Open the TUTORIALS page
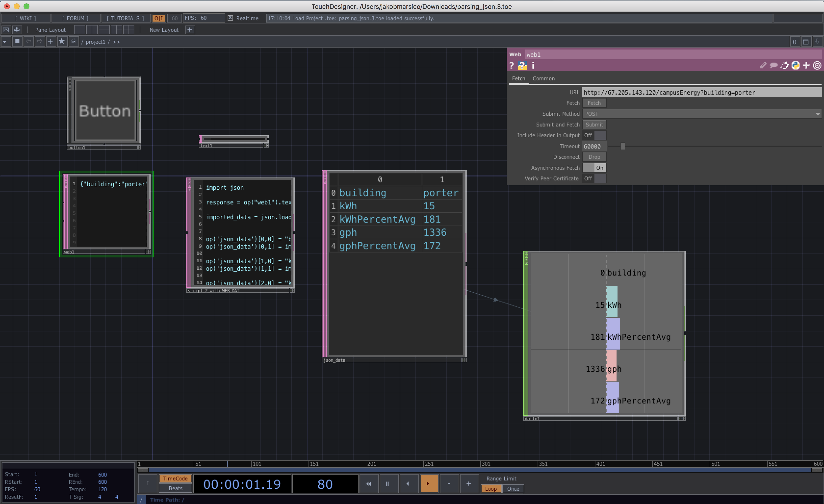 (125, 18)
